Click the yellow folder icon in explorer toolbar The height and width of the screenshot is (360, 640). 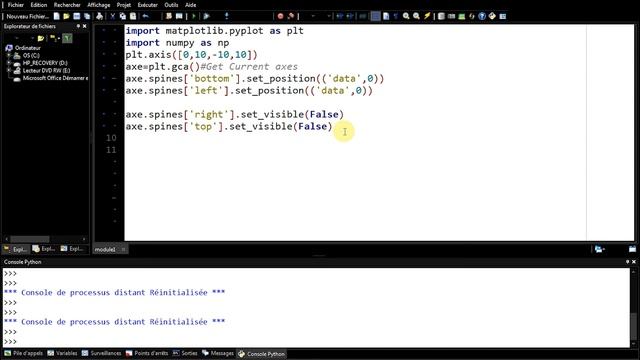point(40,38)
